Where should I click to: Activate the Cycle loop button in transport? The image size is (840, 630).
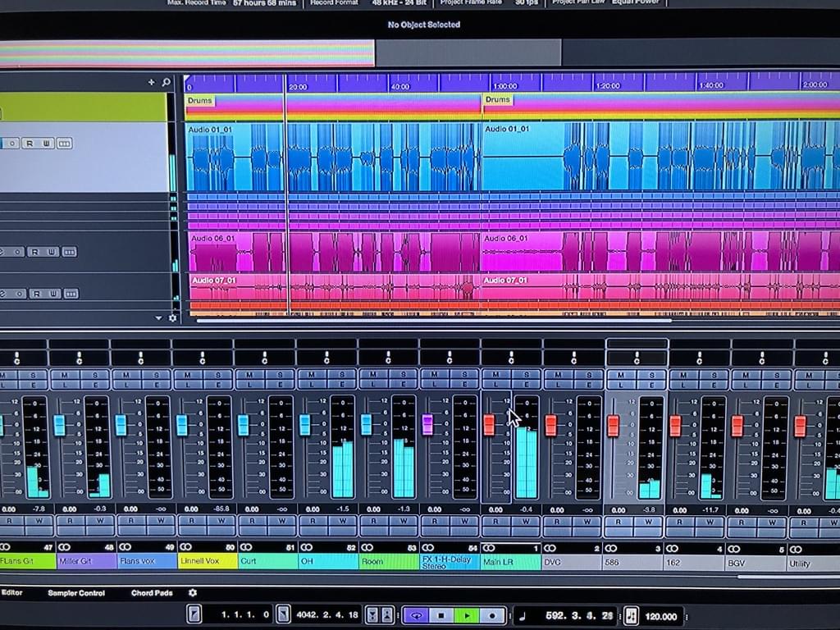(x=415, y=615)
